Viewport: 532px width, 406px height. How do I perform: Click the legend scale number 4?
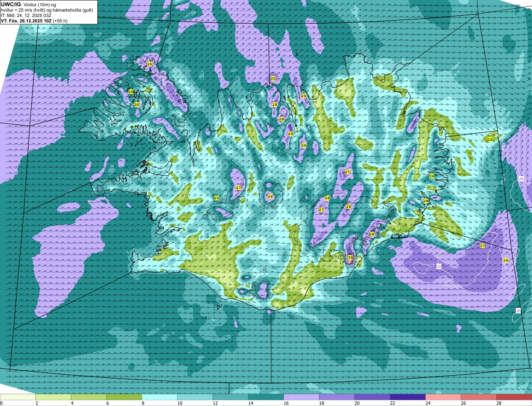click(72, 403)
